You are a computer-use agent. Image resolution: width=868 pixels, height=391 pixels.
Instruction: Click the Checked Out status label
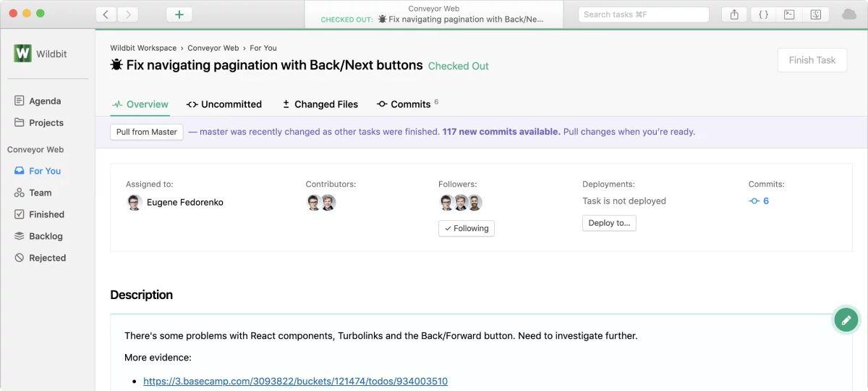tap(459, 66)
